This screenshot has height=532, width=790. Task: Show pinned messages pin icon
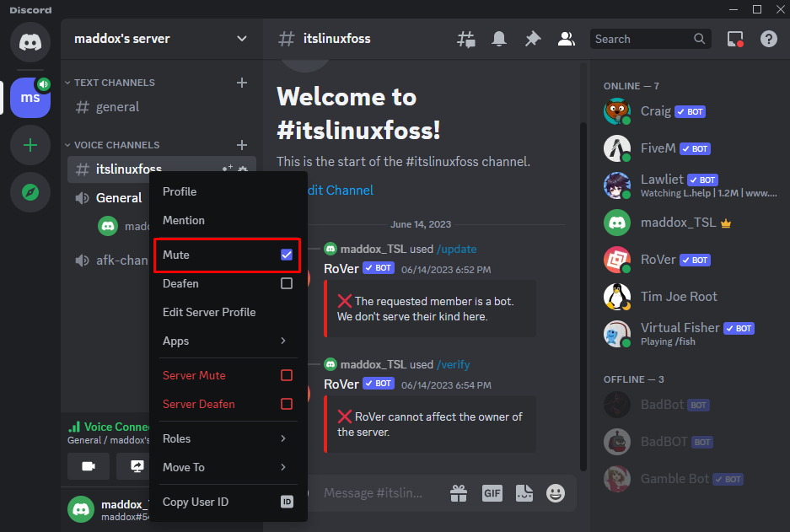coord(533,40)
